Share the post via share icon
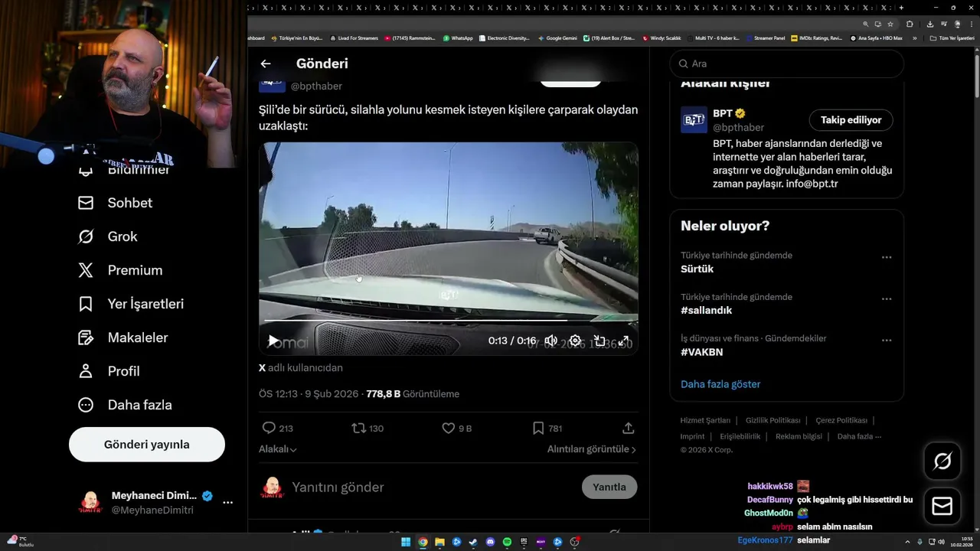Image resolution: width=980 pixels, height=551 pixels. click(628, 428)
